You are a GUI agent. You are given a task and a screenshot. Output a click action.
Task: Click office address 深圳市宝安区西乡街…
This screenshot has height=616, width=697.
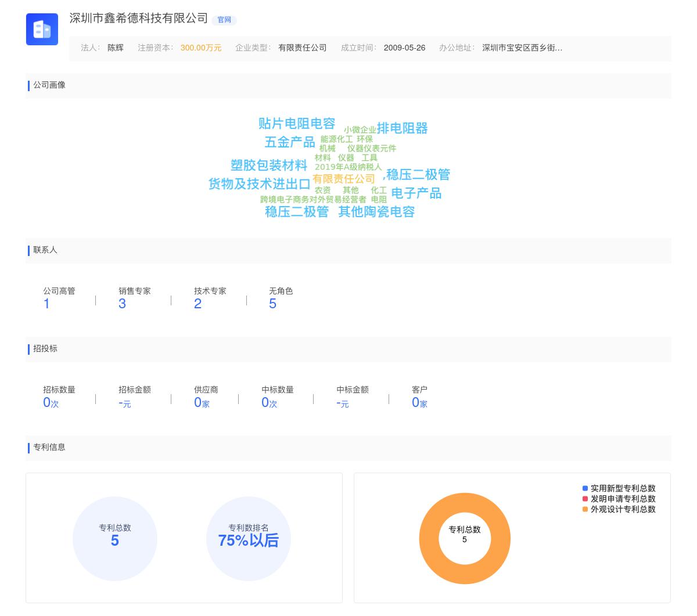(x=522, y=48)
